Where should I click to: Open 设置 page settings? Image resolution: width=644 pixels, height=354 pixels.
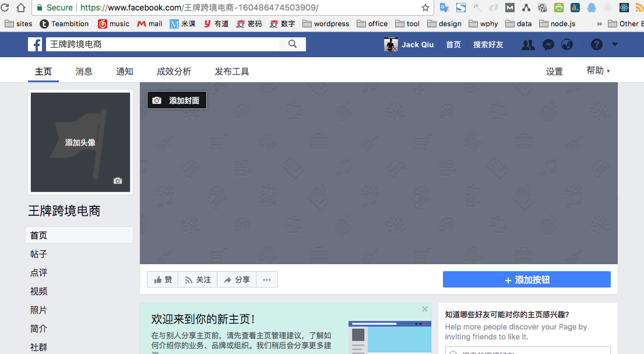tap(554, 72)
